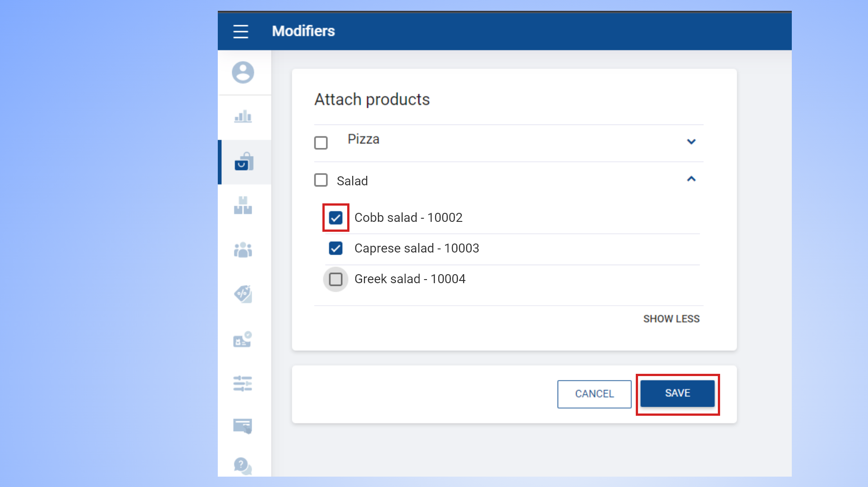This screenshot has height=487, width=868.
Task: Open the help question bubble icon
Action: coord(243,465)
